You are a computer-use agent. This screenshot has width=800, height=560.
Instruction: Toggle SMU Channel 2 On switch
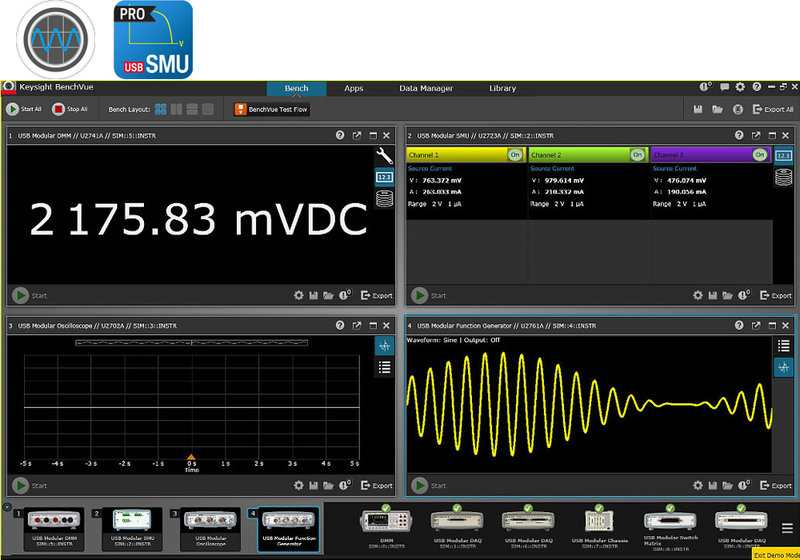(637, 155)
